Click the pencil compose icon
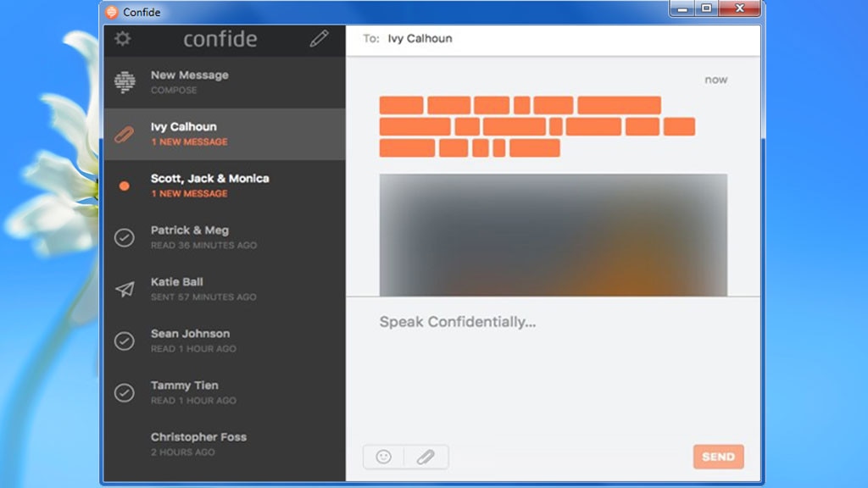 [319, 39]
